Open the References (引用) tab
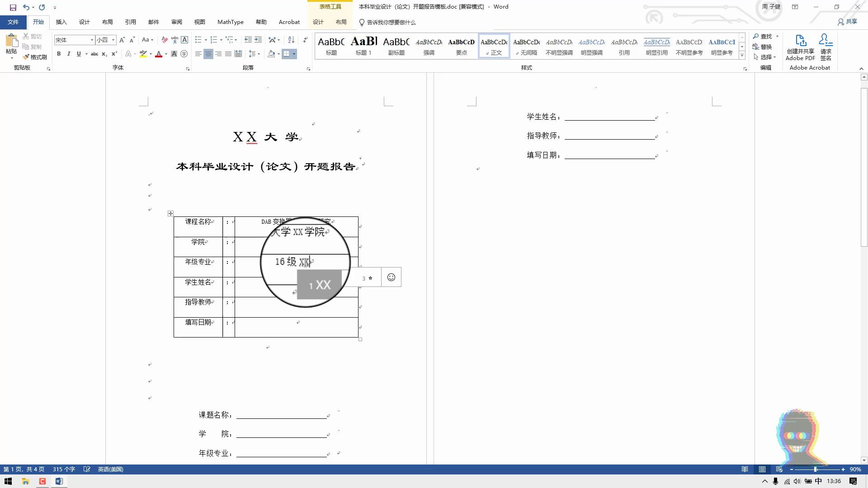 (x=131, y=22)
